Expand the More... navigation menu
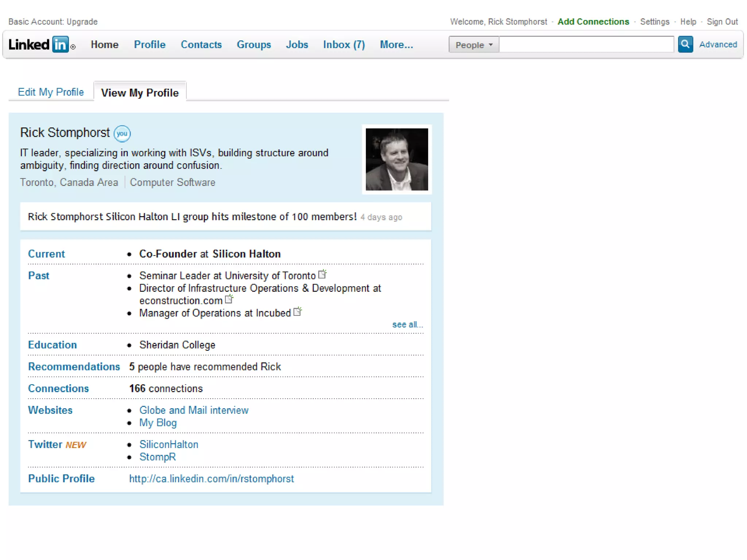747x560 pixels. point(396,44)
